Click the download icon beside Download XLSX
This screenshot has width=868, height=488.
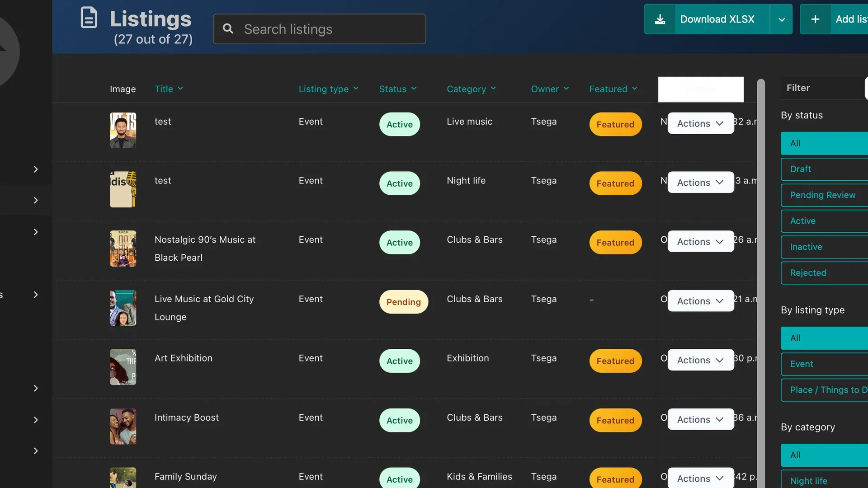(660, 19)
